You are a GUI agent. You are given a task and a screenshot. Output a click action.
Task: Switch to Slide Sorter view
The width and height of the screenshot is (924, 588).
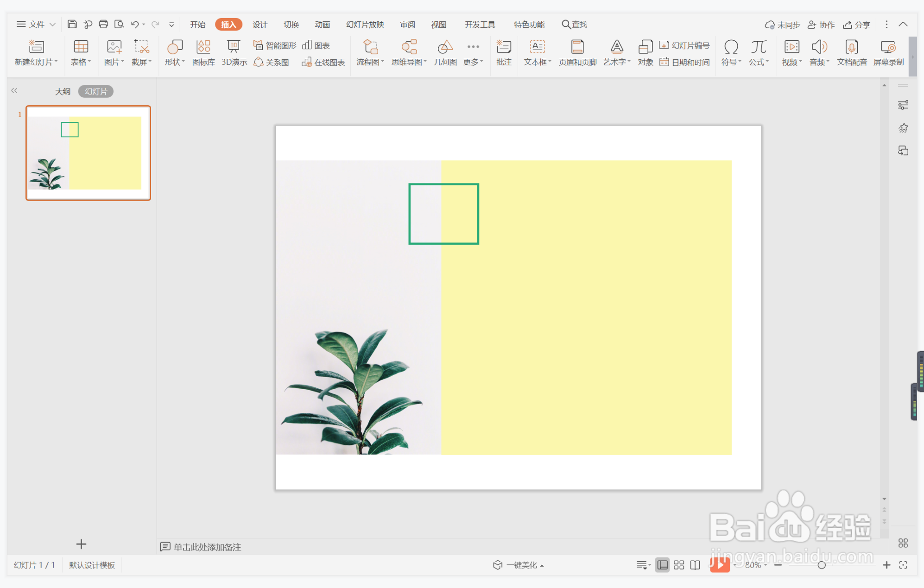click(679, 565)
